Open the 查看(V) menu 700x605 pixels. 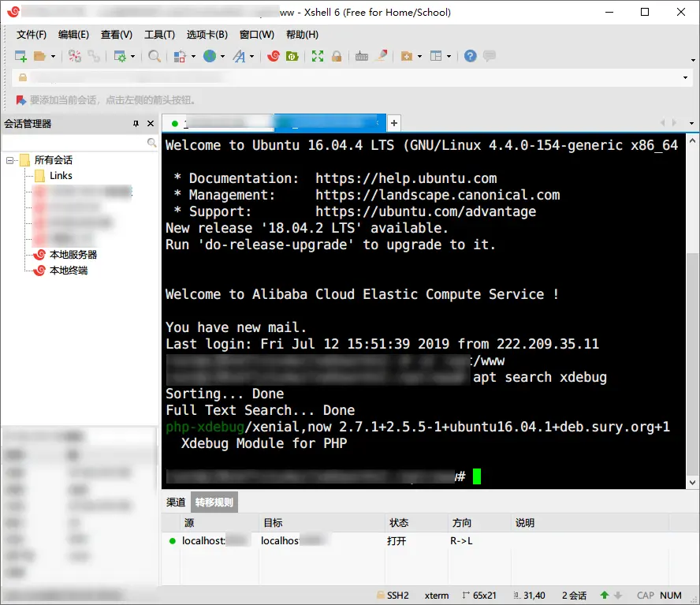point(117,35)
